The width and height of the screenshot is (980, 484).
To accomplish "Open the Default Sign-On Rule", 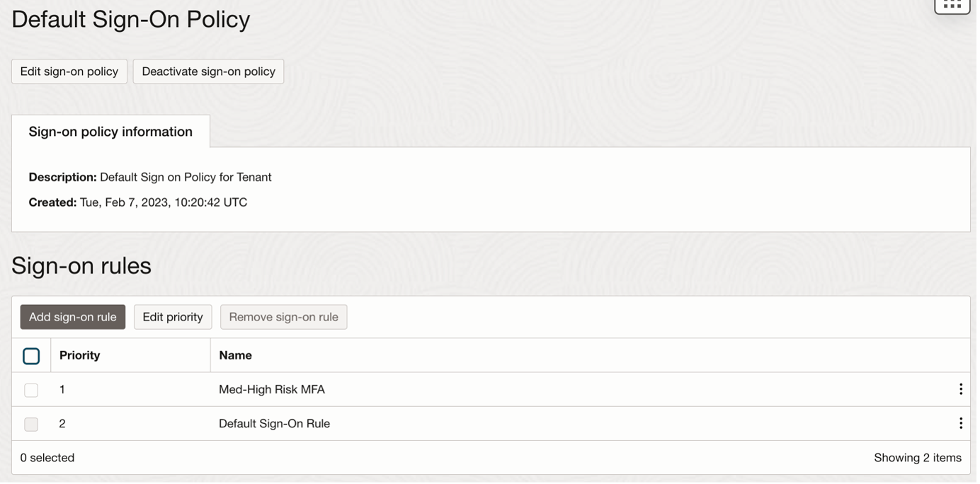I will [273, 423].
